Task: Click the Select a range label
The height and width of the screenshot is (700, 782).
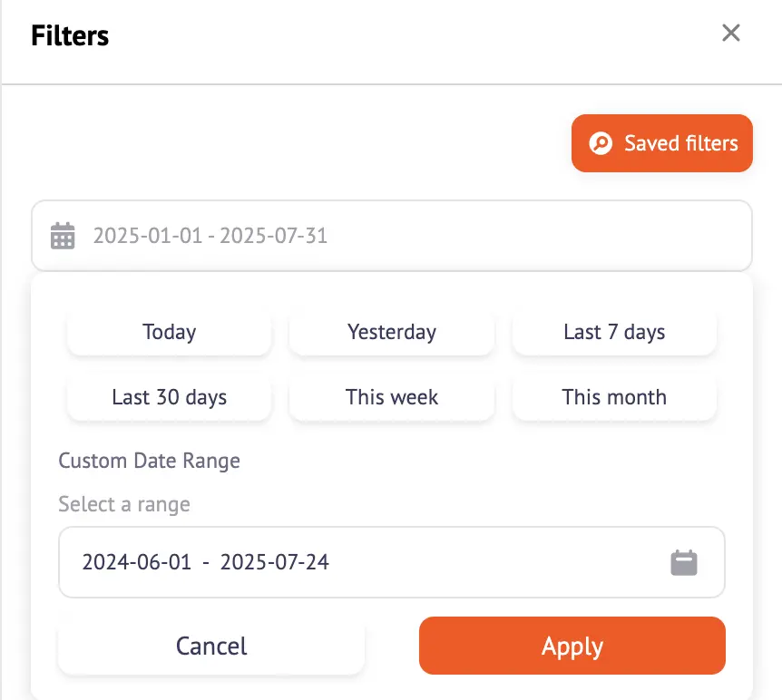Action: click(124, 504)
